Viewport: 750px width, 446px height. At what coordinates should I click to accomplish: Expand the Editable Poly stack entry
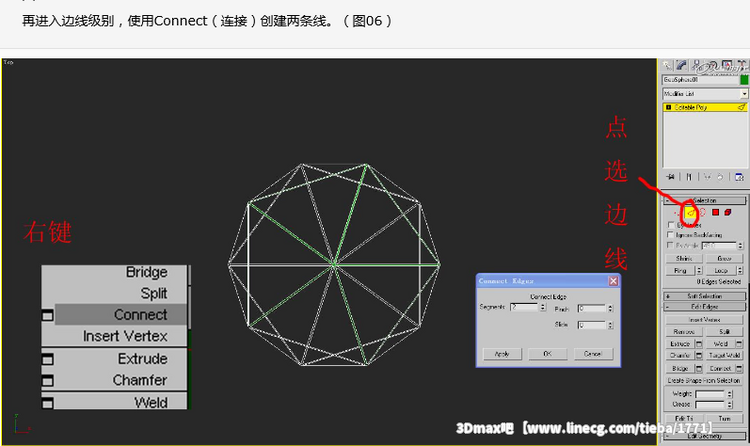tap(668, 107)
